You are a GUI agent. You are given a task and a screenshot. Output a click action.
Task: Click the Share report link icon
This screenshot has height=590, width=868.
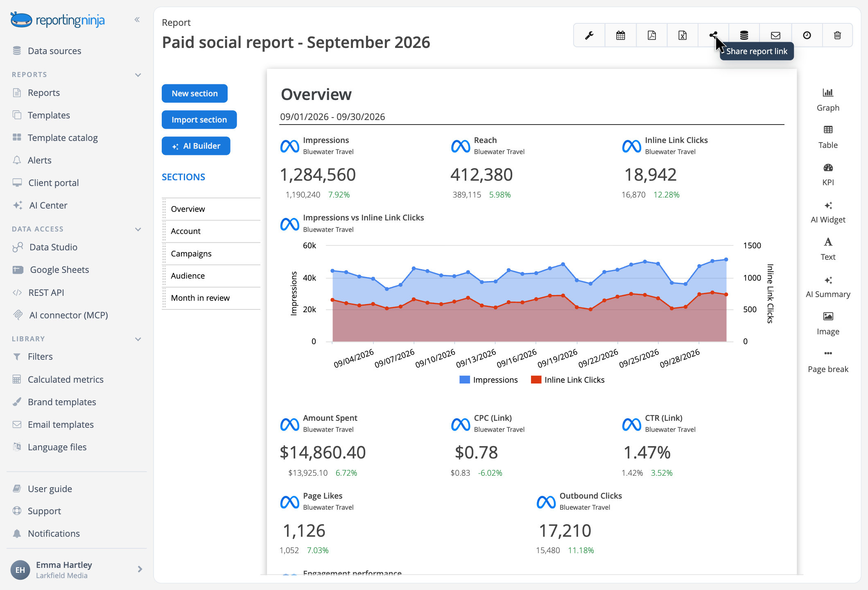tap(714, 36)
